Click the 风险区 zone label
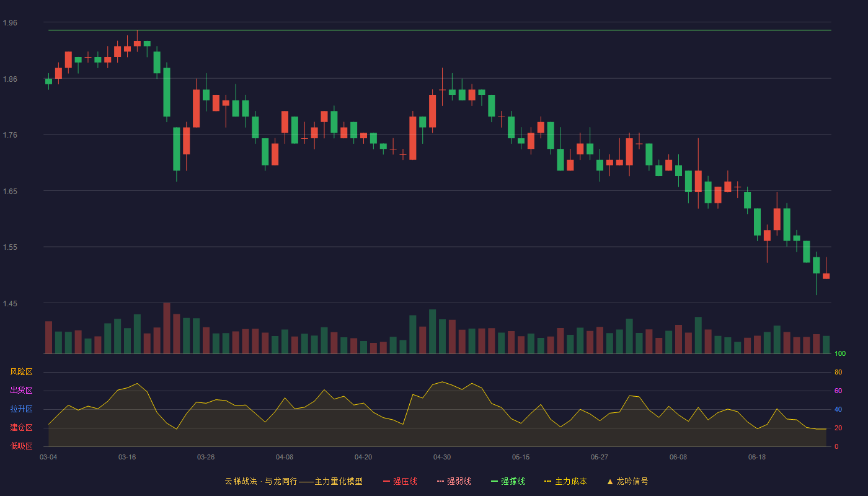Screen dimensions: 868x496 coord(21,372)
